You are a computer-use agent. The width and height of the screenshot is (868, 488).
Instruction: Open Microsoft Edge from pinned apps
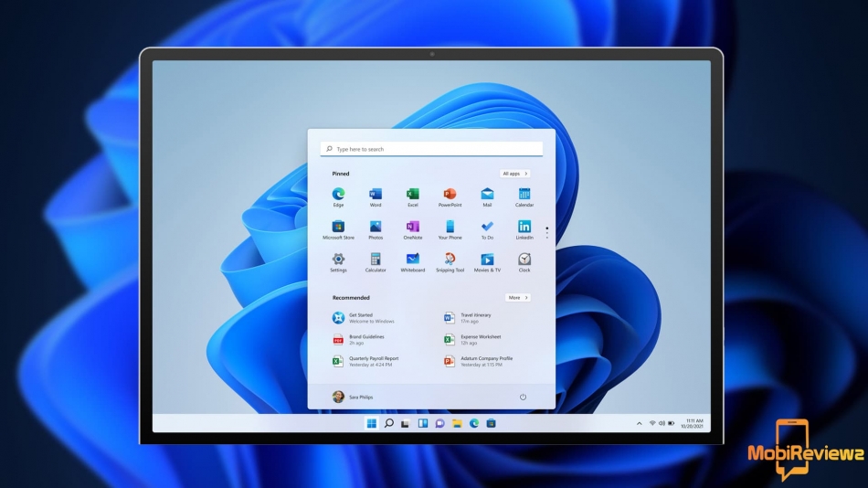(338, 195)
